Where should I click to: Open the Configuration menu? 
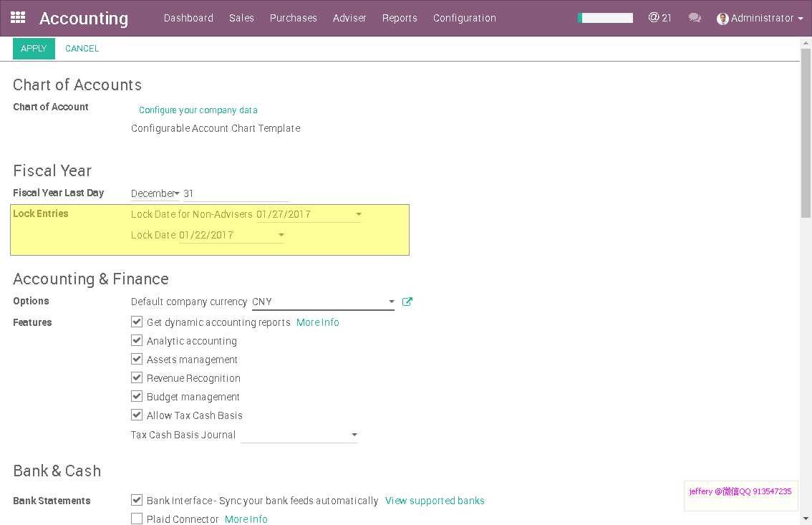point(465,18)
